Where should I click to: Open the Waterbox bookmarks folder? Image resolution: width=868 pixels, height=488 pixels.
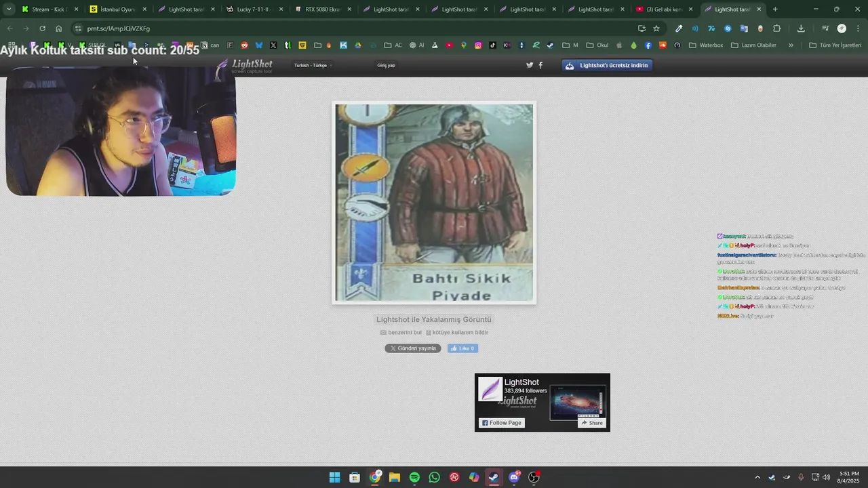(x=706, y=45)
